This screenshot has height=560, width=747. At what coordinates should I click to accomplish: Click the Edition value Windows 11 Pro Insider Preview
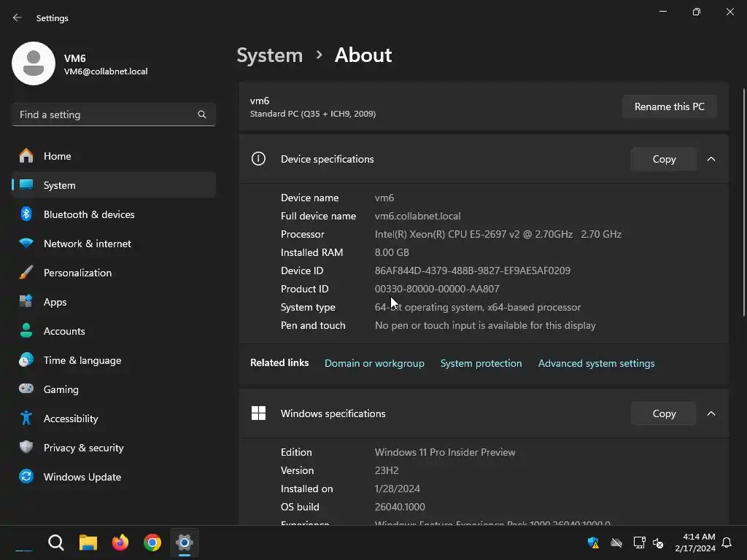pyautogui.click(x=445, y=452)
